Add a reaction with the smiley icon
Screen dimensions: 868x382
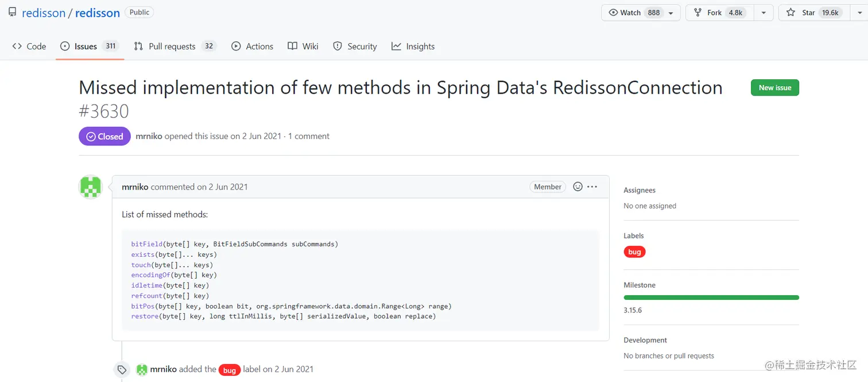coord(578,187)
